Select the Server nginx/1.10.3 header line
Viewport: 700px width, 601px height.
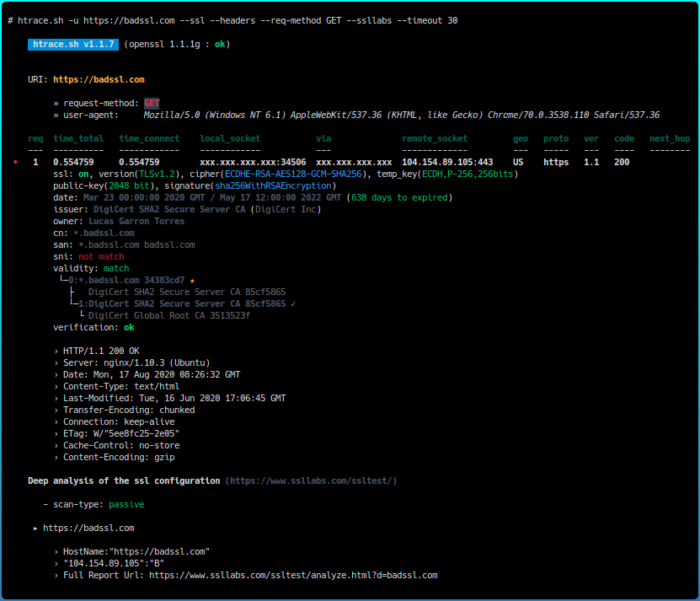click(136, 362)
